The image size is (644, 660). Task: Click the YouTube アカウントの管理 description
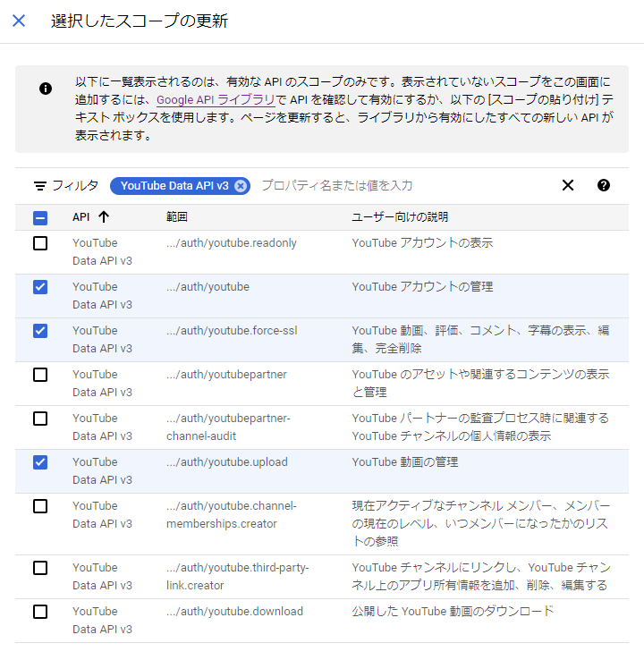pyautogui.click(x=422, y=287)
